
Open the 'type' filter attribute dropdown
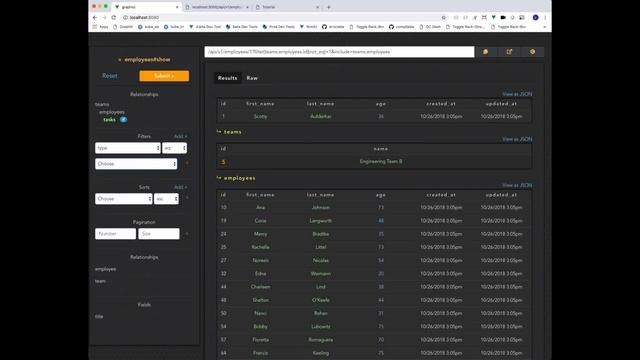(128, 148)
